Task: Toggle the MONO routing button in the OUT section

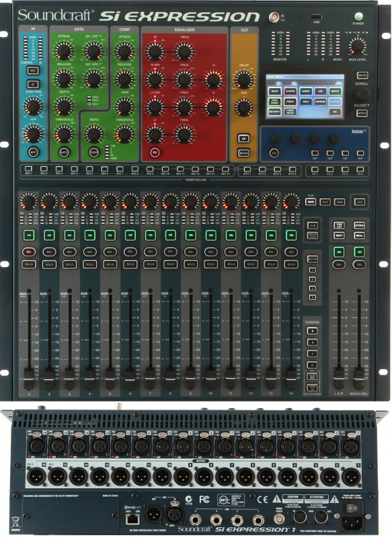Action: tap(243, 153)
